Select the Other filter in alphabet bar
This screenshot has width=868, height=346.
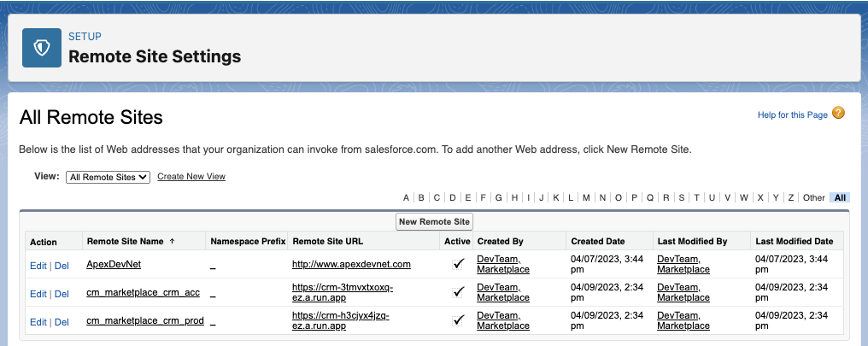click(x=813, y=197)
